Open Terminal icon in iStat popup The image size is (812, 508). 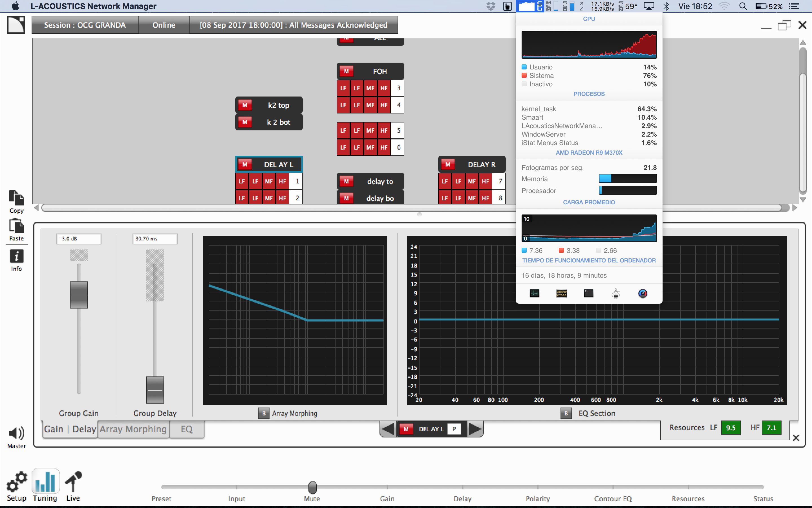point(588,293)
